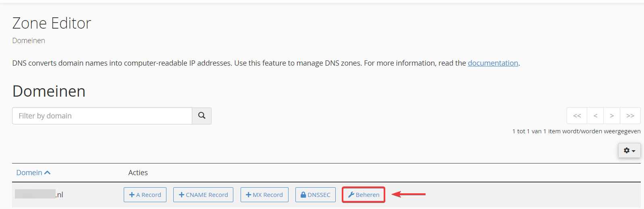
Task: Add a new A Record
Action: tap(145, 195)
